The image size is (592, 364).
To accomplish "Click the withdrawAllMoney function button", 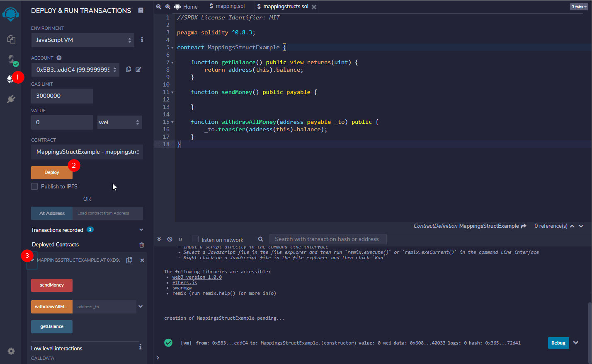I will point(52,306).
